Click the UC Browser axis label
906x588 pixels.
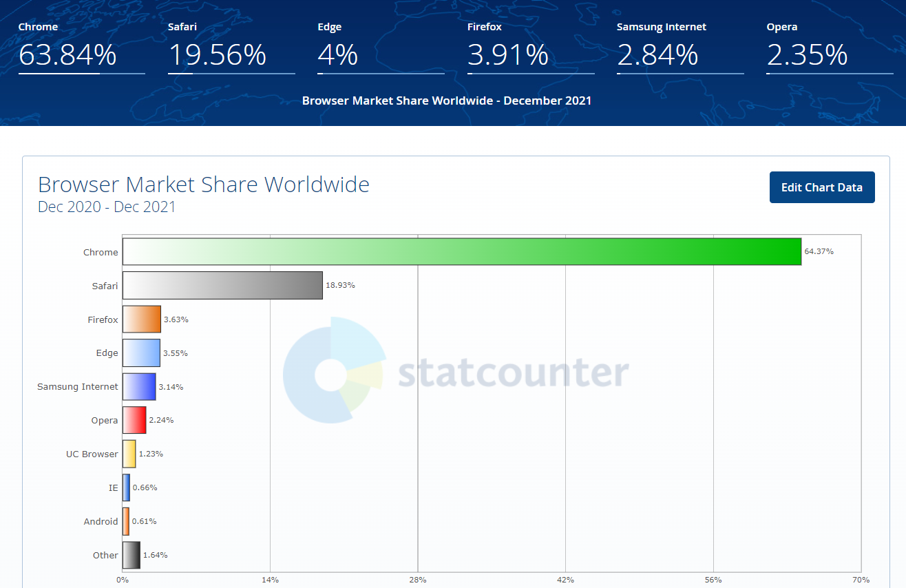[x=92, y=454]
